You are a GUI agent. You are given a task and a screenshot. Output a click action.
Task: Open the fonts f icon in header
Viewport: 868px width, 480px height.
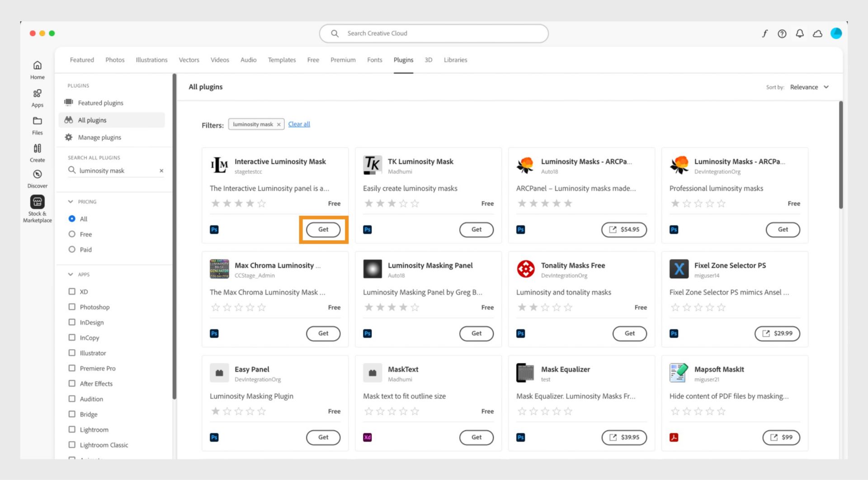tap(764, 33)
